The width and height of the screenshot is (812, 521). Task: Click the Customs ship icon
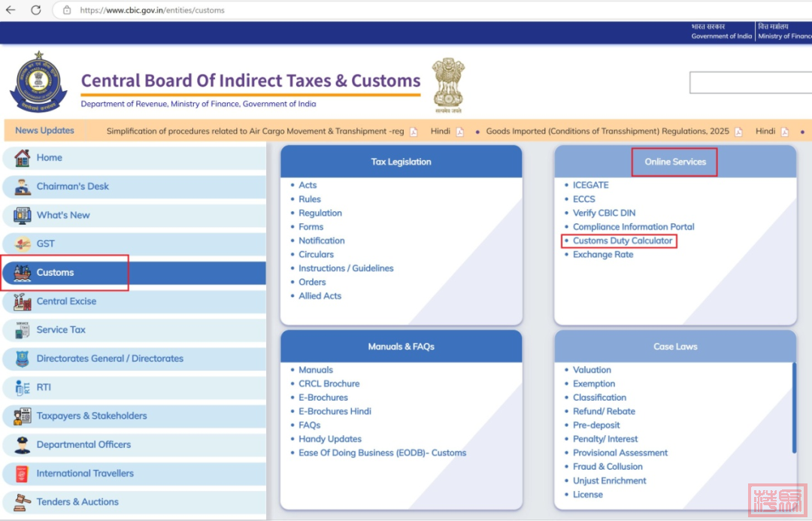(x=23, y=272)
